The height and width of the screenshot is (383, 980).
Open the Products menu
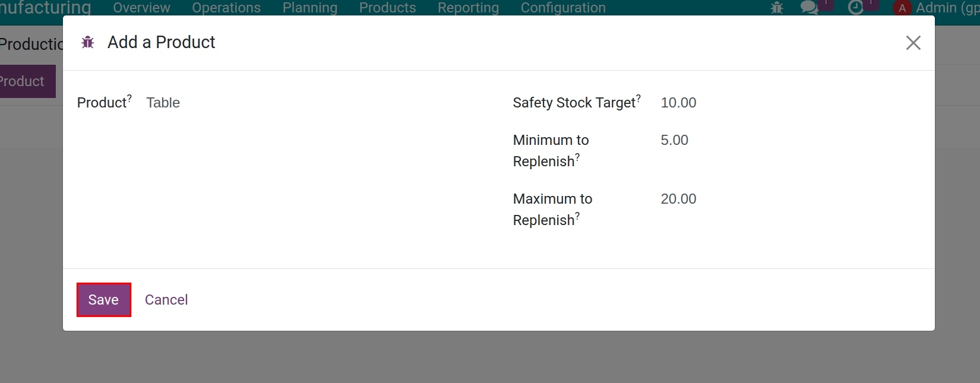387,8
